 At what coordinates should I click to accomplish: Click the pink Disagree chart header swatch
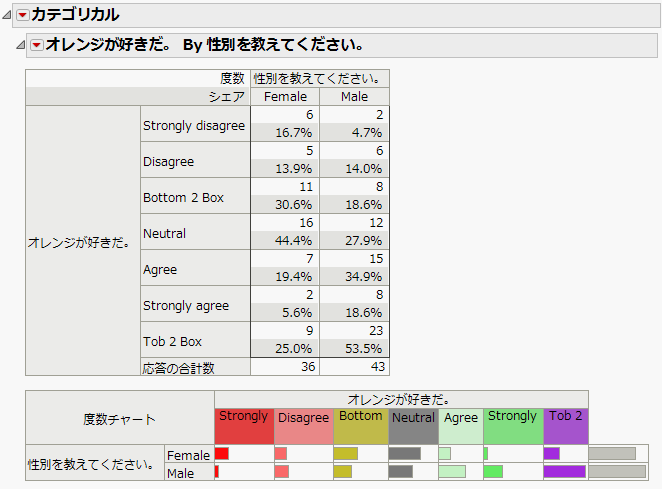[x=304, y=426]
